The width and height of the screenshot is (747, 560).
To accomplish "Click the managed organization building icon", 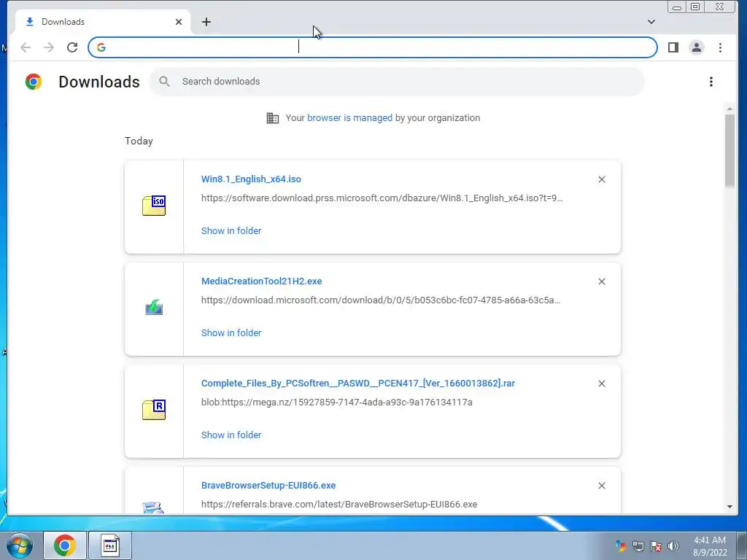I will (x=273, y=117).
